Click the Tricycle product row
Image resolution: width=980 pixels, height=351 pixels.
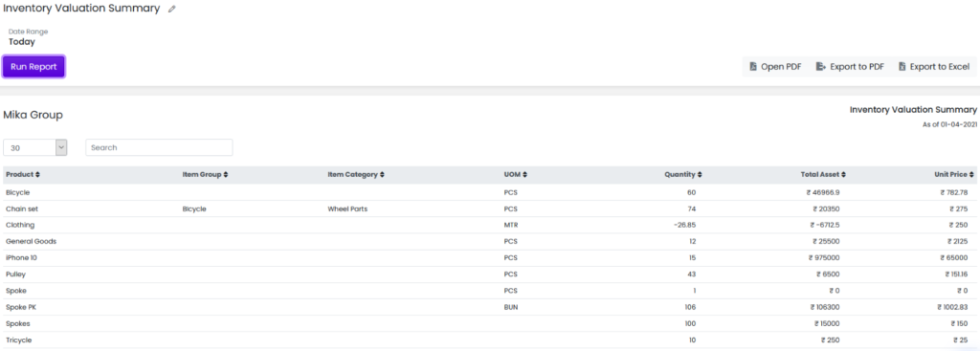(490, 340)
